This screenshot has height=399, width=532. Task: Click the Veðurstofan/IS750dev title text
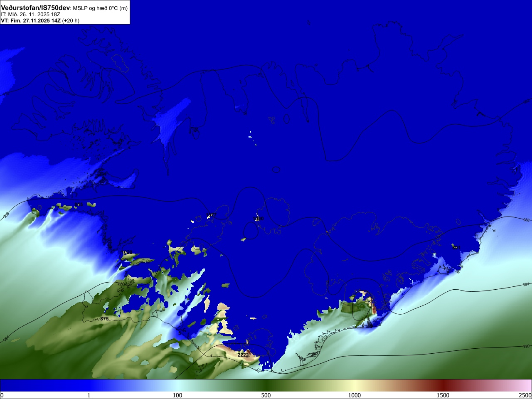coord(35,8)
